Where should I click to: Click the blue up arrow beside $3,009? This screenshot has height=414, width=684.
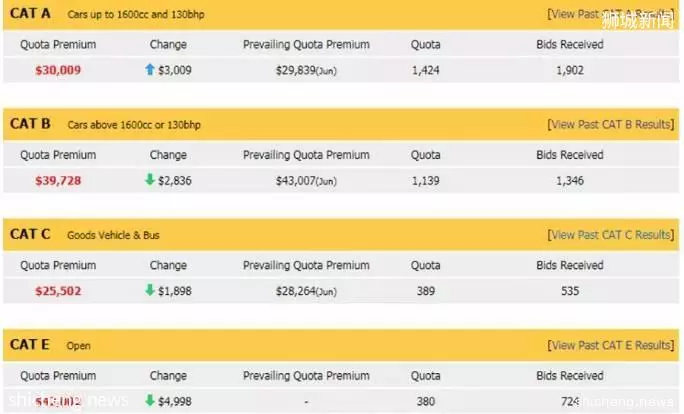[150, 69]
